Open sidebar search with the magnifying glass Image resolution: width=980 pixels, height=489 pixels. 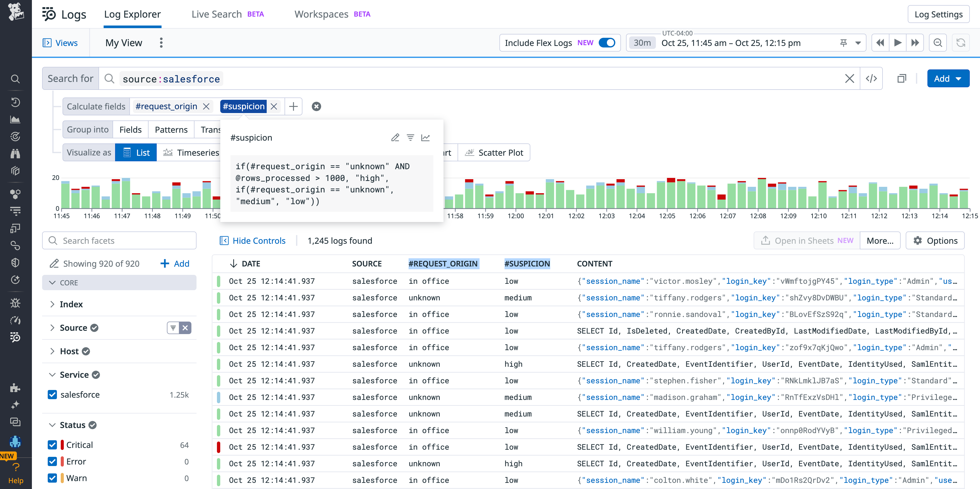15,79
